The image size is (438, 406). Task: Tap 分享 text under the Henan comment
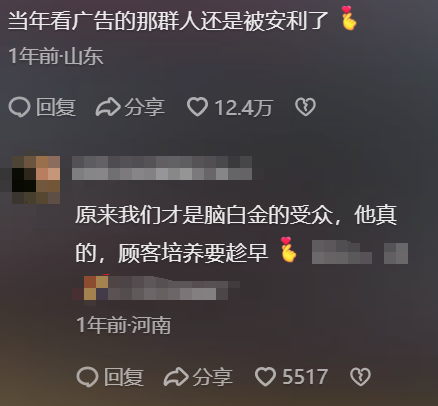[x=213, y=377]
